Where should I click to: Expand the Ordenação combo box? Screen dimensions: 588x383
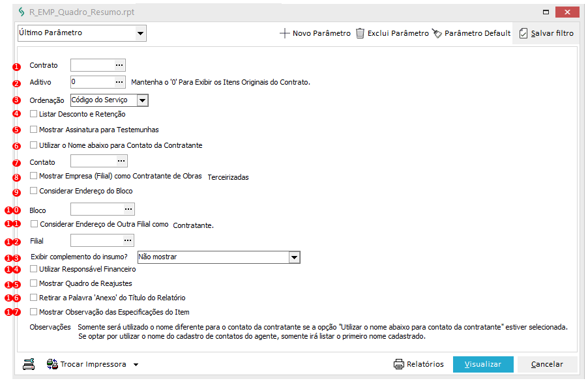(x=143, y=100)
